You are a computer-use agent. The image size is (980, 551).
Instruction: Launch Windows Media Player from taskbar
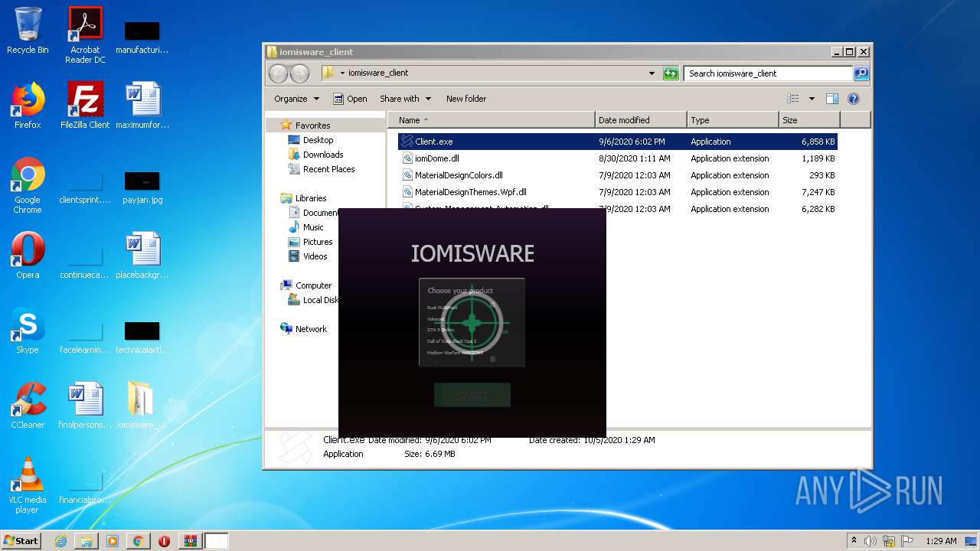(113, 541)
